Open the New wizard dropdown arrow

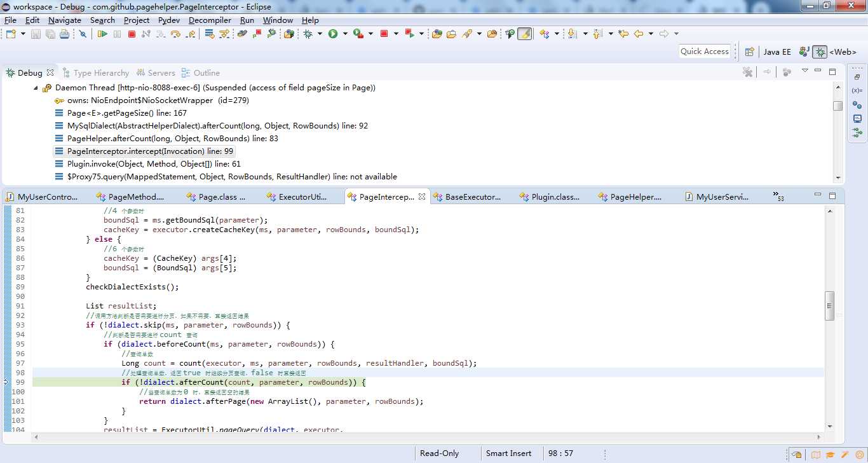[23, 34]
